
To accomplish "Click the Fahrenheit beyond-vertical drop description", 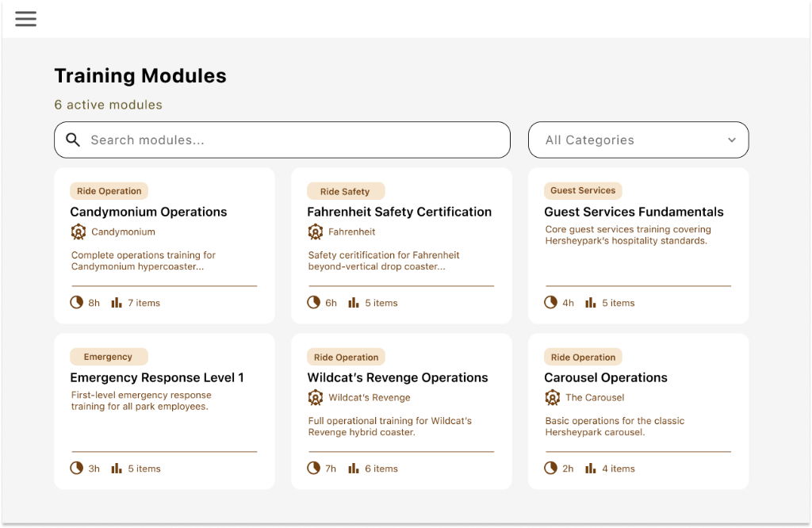I will (x=384, y=261).
